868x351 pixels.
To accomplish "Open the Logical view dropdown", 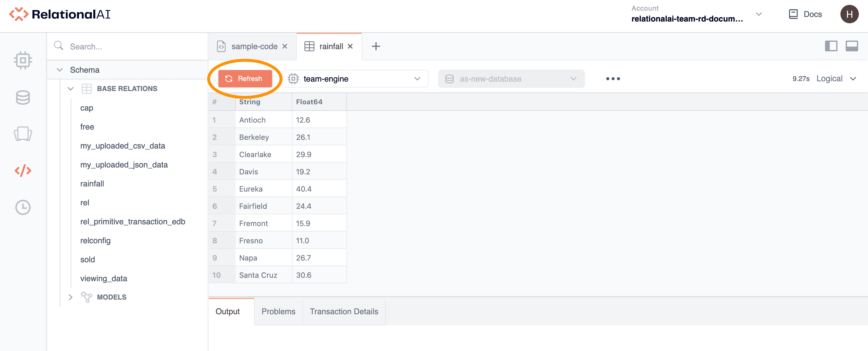I will (x=836, y=79).
